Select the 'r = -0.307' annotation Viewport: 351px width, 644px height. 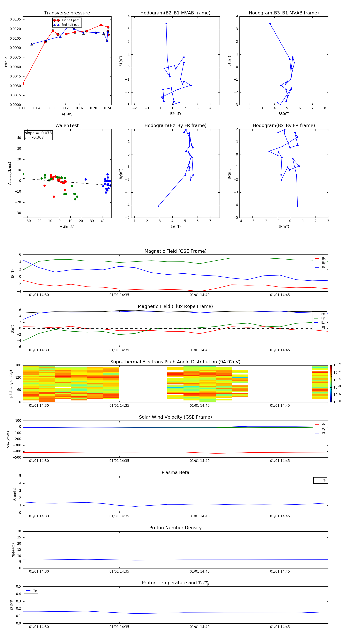pyautogui.click(x=34, y=137)
